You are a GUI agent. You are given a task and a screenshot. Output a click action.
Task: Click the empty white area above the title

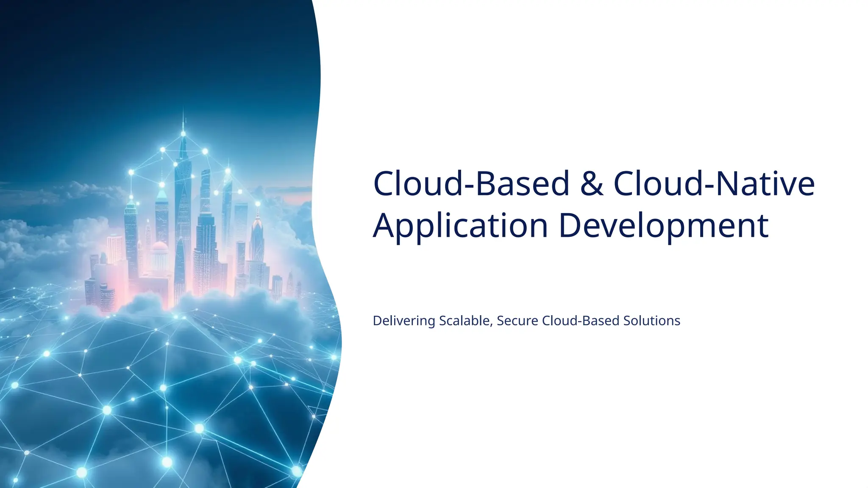[593, 85]
